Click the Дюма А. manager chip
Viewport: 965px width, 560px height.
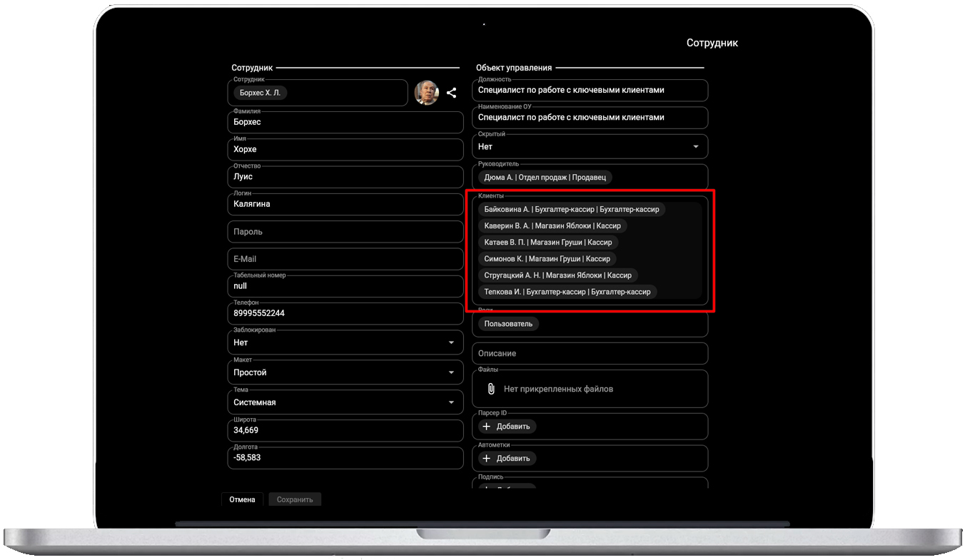click(x=545, y=178)
